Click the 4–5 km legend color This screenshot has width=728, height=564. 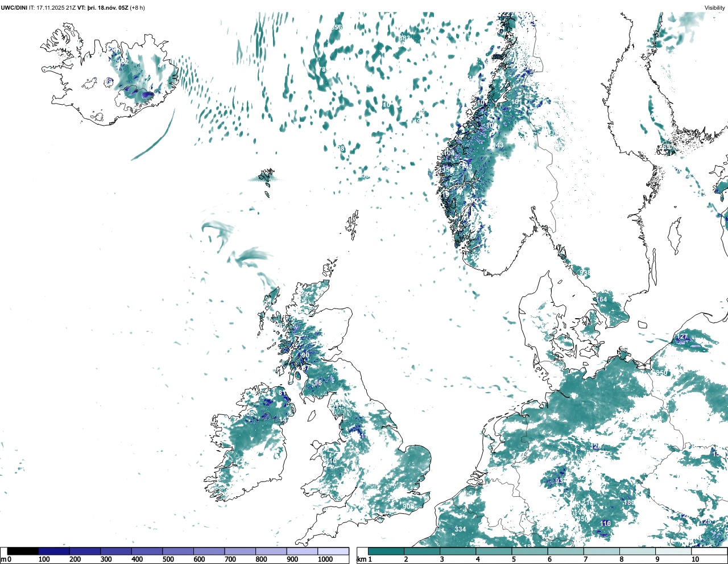494,551
